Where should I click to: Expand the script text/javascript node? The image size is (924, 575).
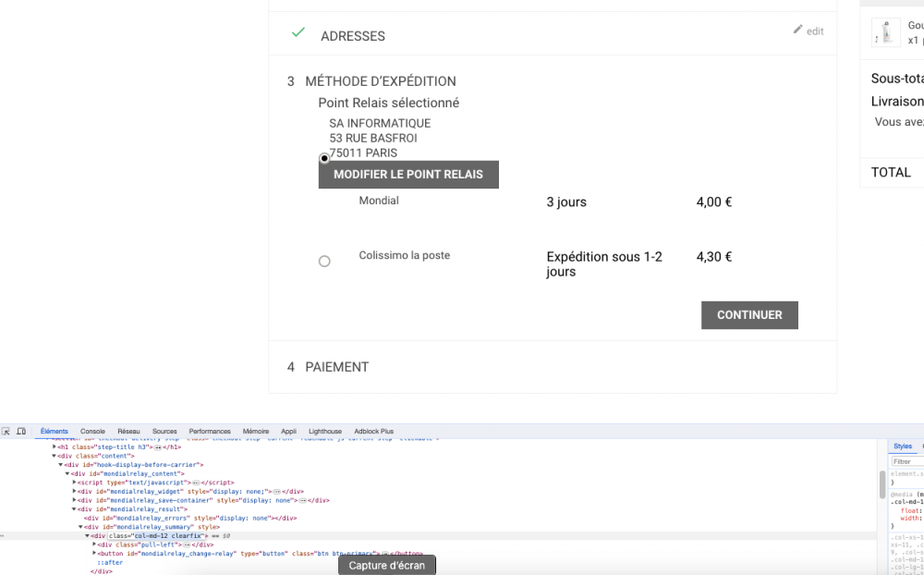74,483
